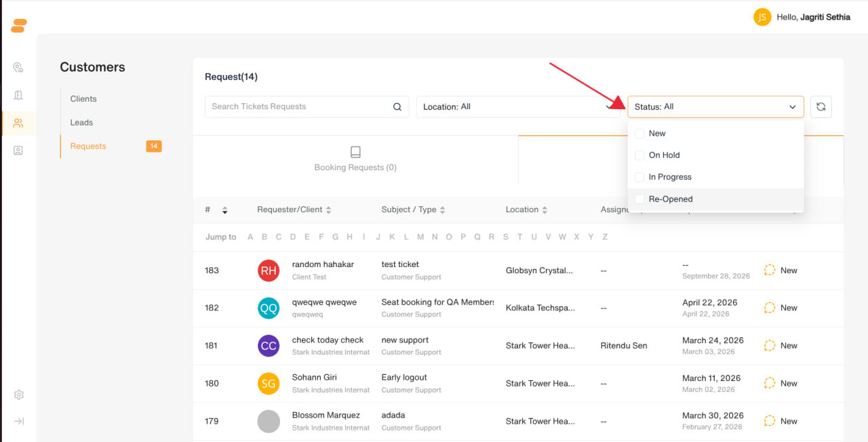Screen dimensions: 868x442
Task: Open the Clients menu item
Action: coord(83,99)
